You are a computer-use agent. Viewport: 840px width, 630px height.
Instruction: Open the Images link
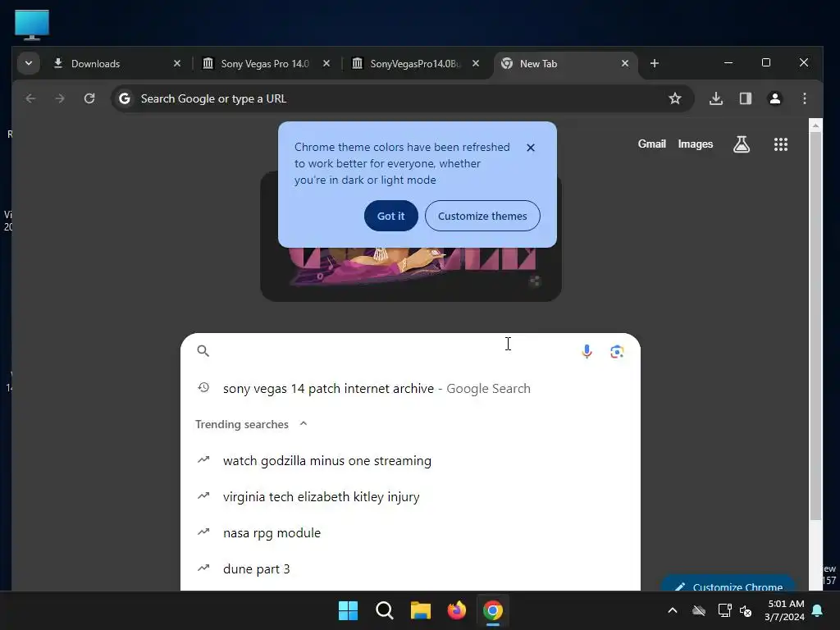pyautogui.click(x=696, y=144)
